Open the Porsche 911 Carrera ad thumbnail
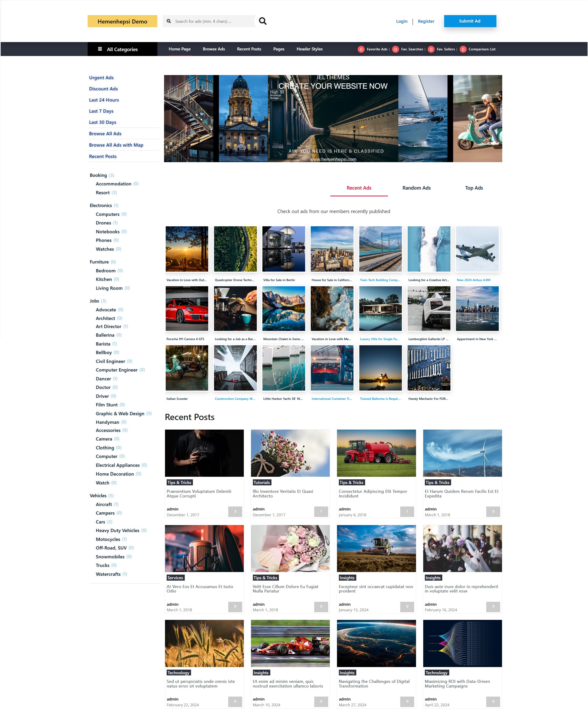The image size is (588, 727). coord(187,309)
